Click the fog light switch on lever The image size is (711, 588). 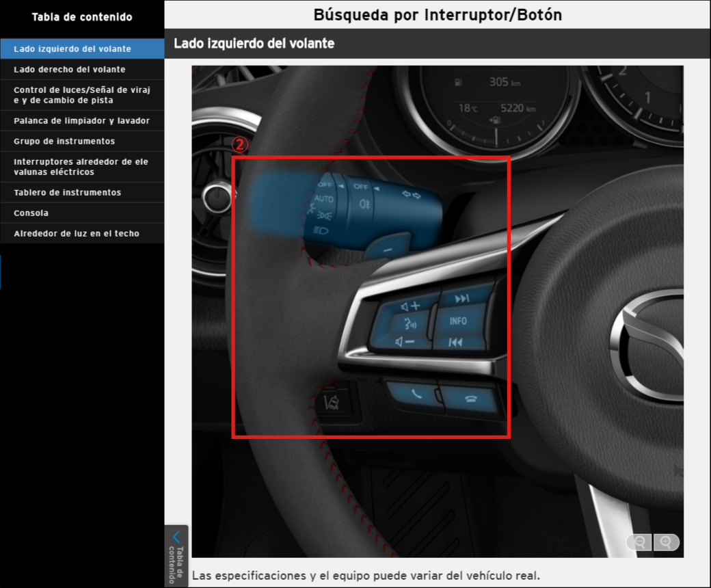[x=364, y=202]
